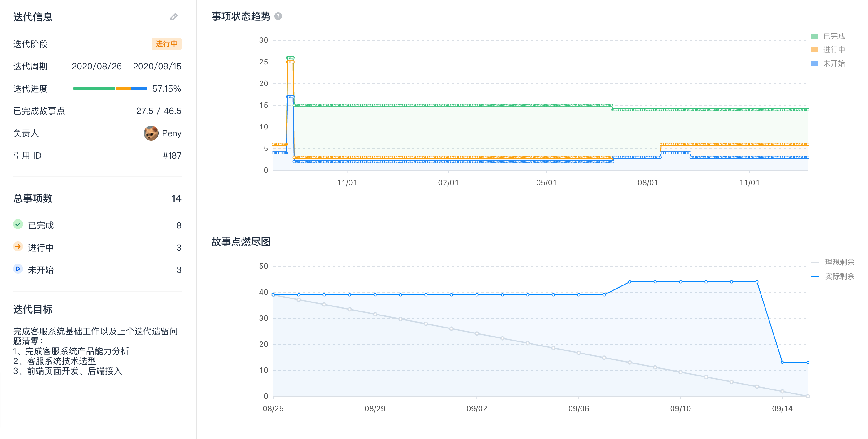Toggle 进行中 series in trend chart legend
The image size is (868, 439).
click(834, 50)
